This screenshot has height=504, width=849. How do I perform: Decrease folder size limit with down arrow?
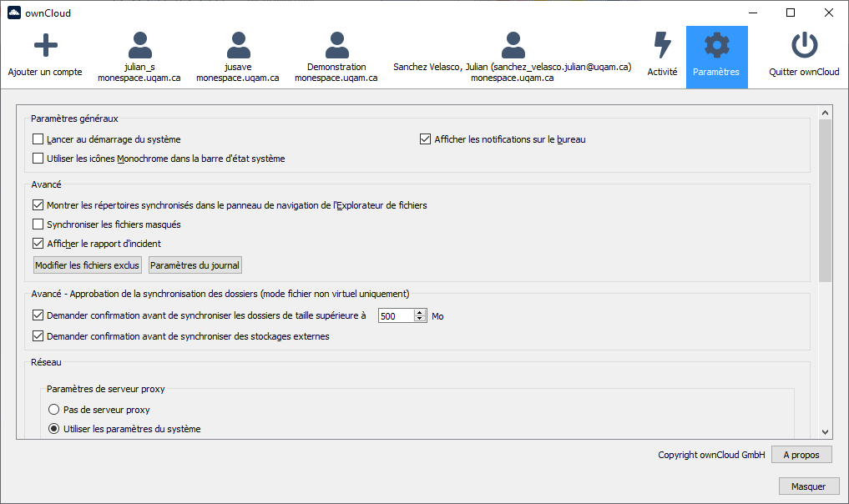[420, 319]
